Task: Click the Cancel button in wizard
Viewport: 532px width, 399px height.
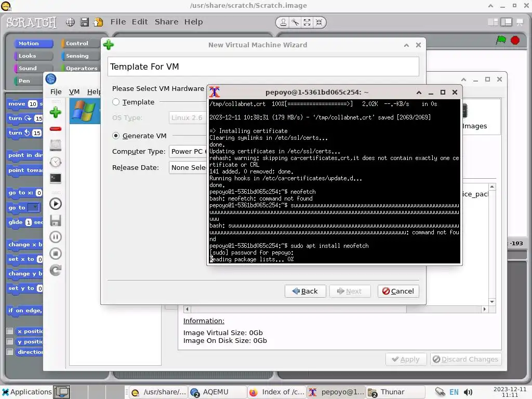Action: [x=398, y=291]
